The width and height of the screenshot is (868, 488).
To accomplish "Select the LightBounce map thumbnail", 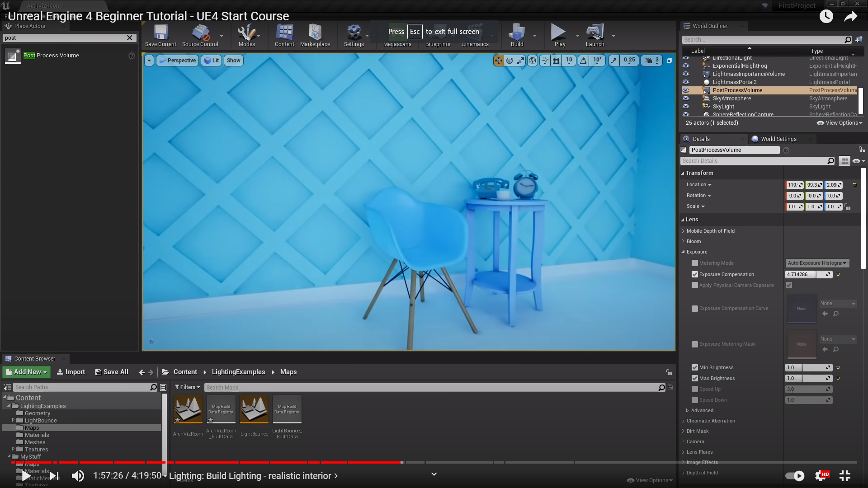I will click(x=254, y=410).
